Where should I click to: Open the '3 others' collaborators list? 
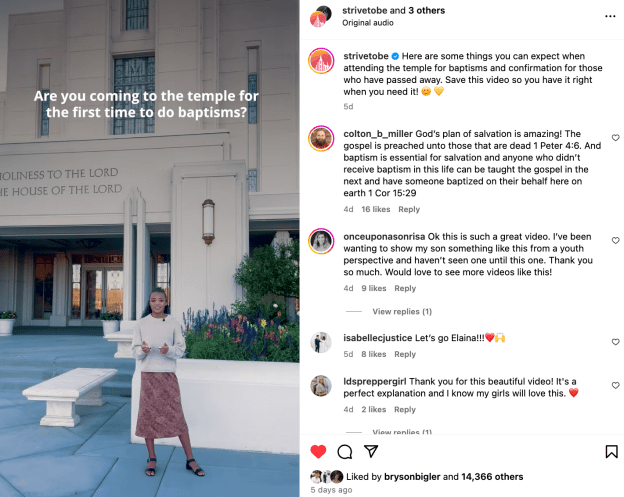pyautogui.click(x=427, y=11)
